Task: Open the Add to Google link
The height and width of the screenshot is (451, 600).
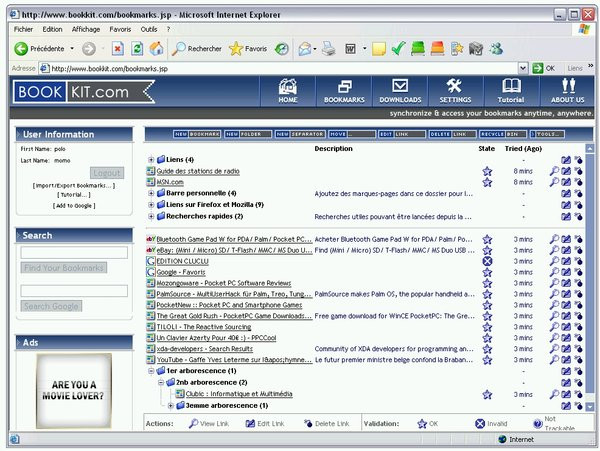Action: point(74,206)
